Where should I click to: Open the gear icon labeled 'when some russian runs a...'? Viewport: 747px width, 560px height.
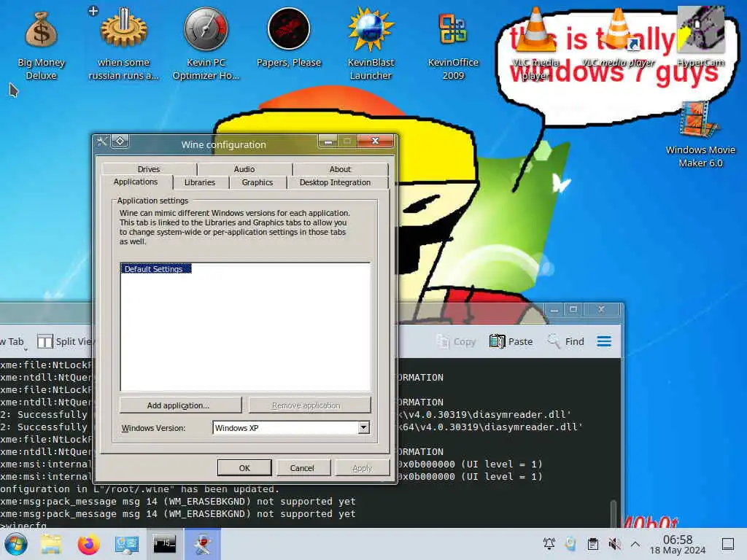[x=123, y=44]
